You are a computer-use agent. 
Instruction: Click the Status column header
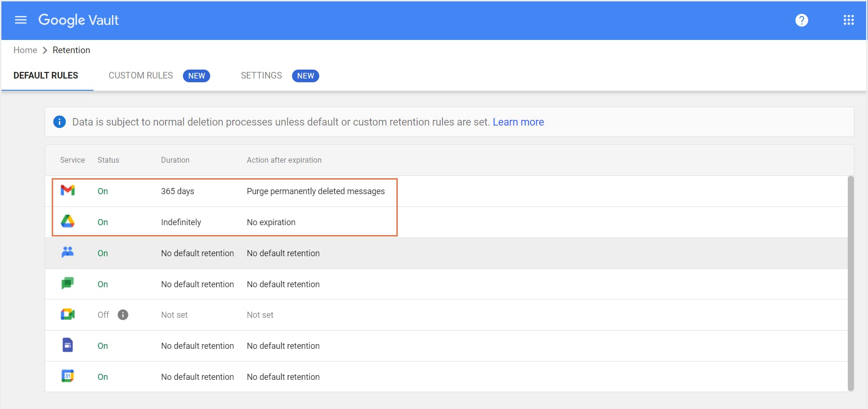[108, 160]
